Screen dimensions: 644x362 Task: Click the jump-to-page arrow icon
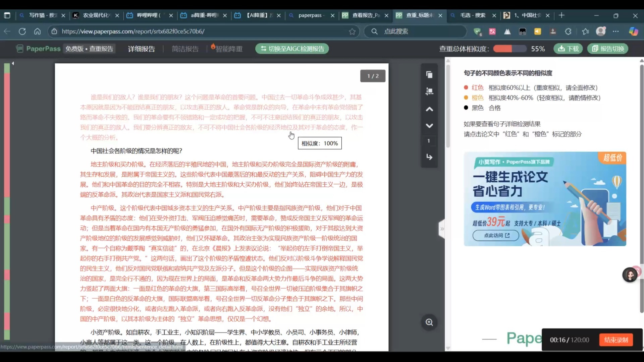tap(429, 157)
